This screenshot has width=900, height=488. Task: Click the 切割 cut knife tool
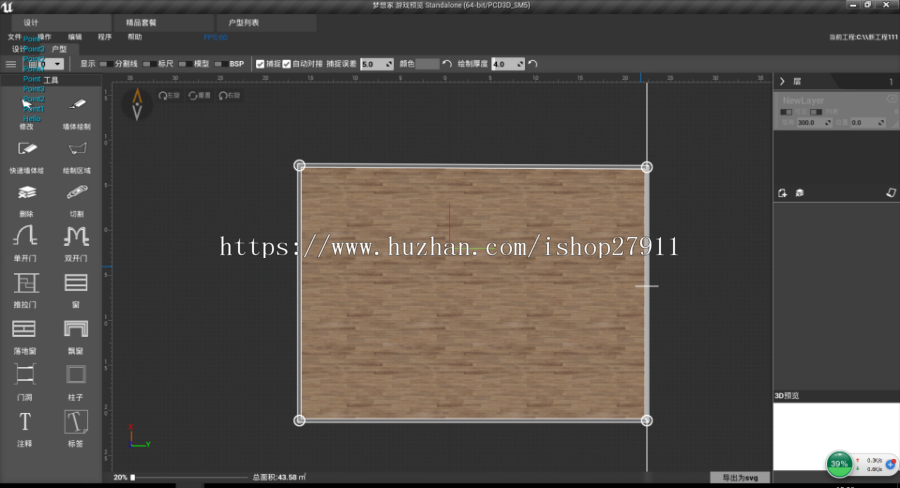[76, 192]
